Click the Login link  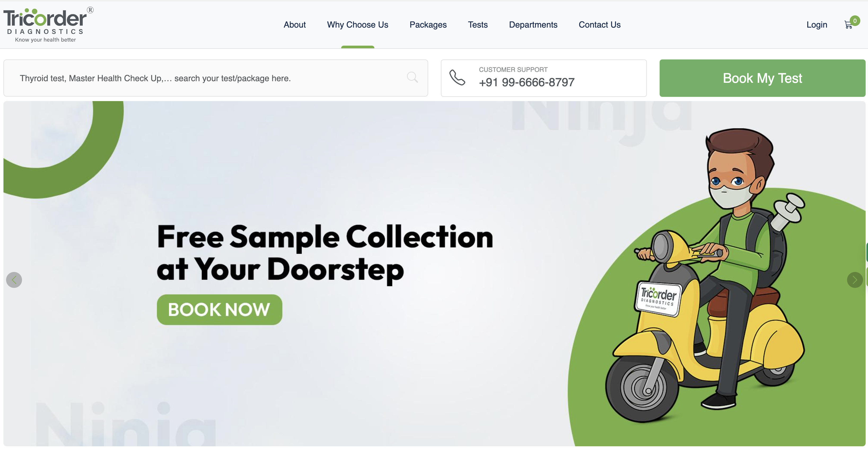(x=817, y=25)
